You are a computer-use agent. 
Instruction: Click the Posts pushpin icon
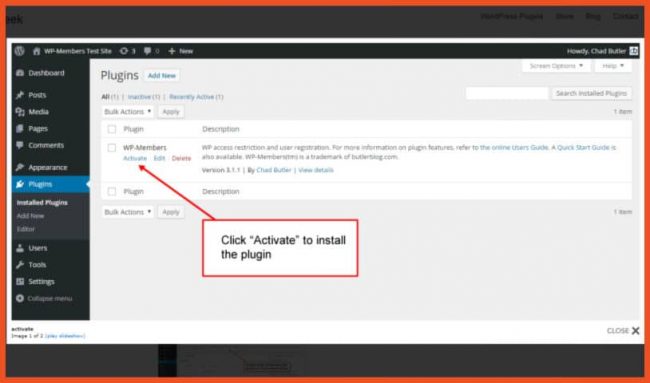pos(20,95)
